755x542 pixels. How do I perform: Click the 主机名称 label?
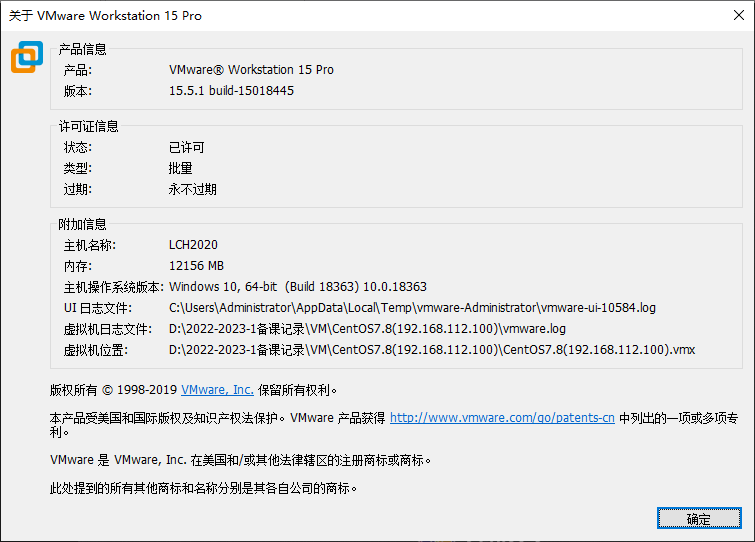pyautogui.click(x=90, y=245)
